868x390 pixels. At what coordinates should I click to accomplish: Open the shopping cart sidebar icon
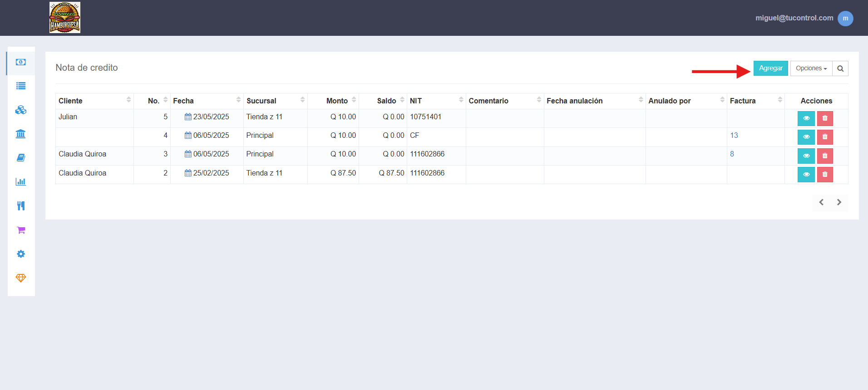click(x=21, y=230)
